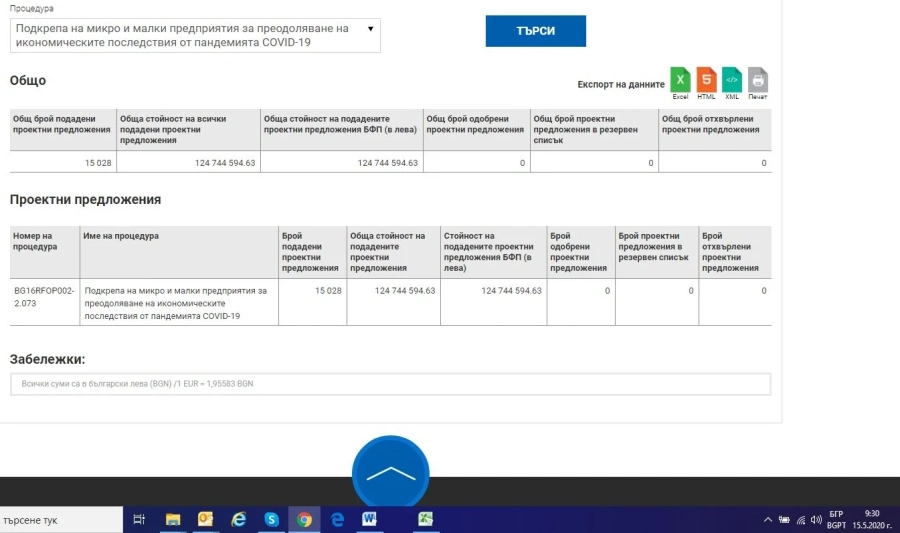Click the Windows search box Търсене тук
The width and height of the screenshot is (900, 533).
pyautogui.click(x=61, y=520)
